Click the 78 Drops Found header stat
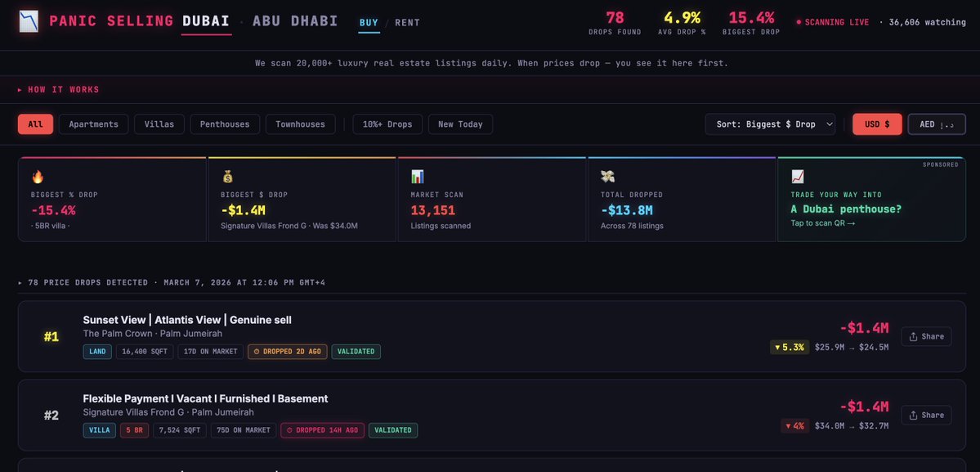Viewport: 980px width, 472px height. [615, 23]
